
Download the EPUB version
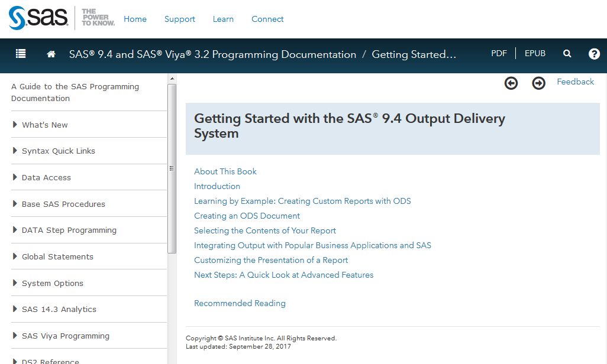[x=535, y=53]
